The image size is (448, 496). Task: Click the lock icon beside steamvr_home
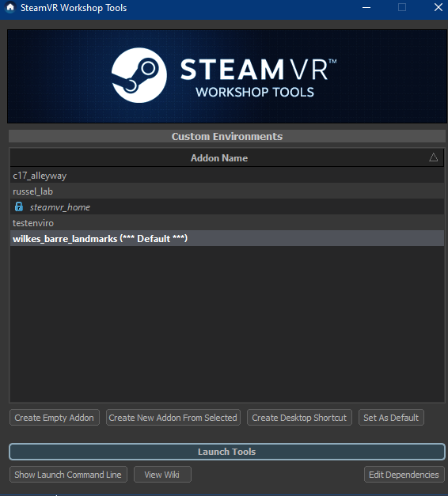[19, 207]
